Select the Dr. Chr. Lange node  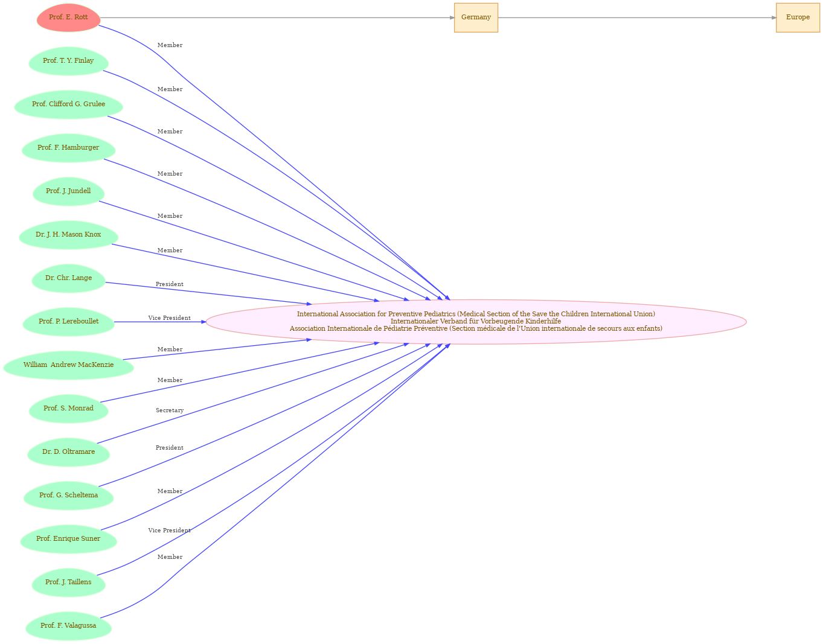pos(68,278)
